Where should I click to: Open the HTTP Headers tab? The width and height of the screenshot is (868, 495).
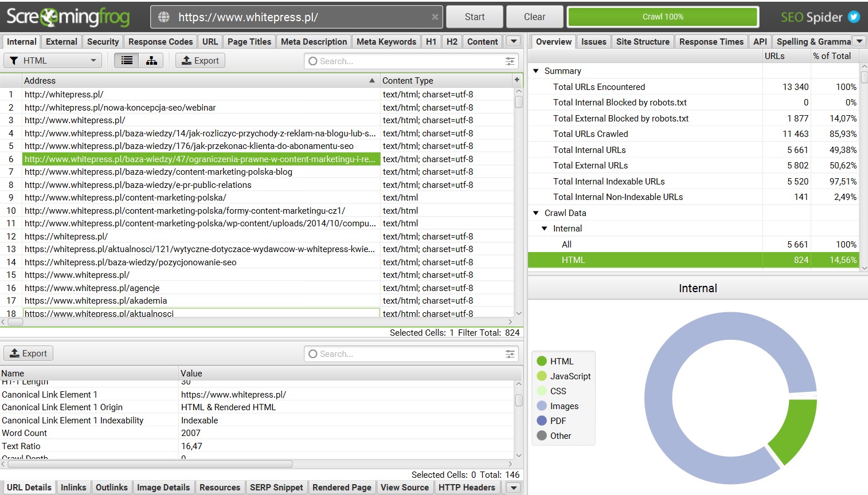pos(467,488)
